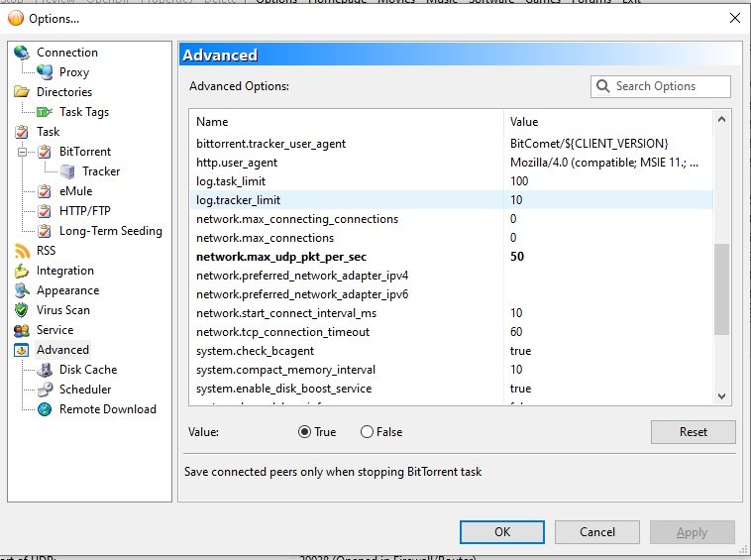This screenshot has width=751, height=560.
Task: Click the Cancel button
Action: click(597, 532)
